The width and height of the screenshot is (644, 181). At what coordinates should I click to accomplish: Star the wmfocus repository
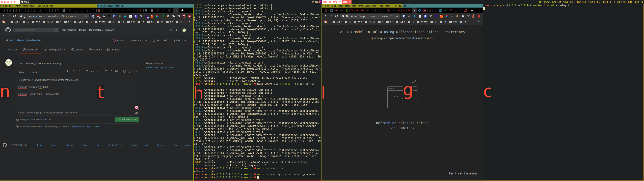(156, 41)
